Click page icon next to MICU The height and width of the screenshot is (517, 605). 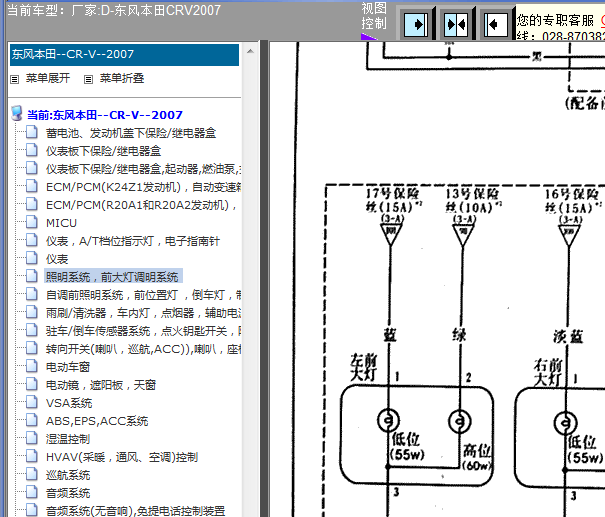pyautogui.click(x=32, y=223)
